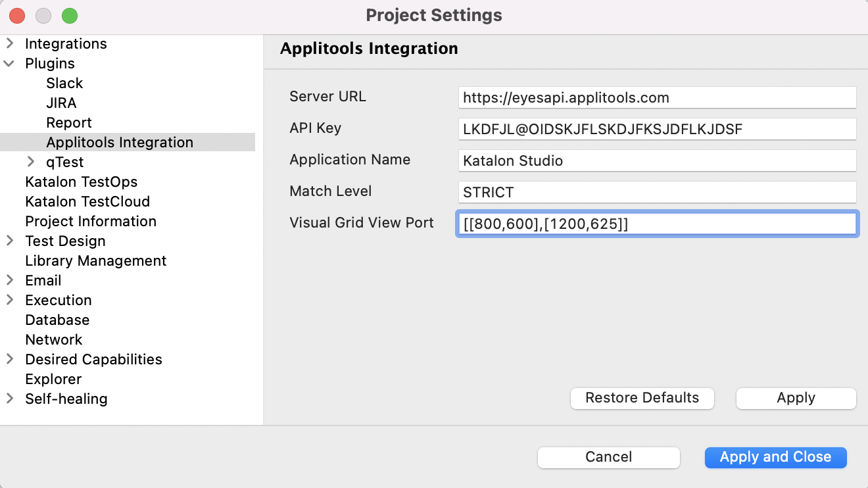Expand Desired Capabilities
The height and width of the screenshot is (488, 868).
click(x=11, y=359)
